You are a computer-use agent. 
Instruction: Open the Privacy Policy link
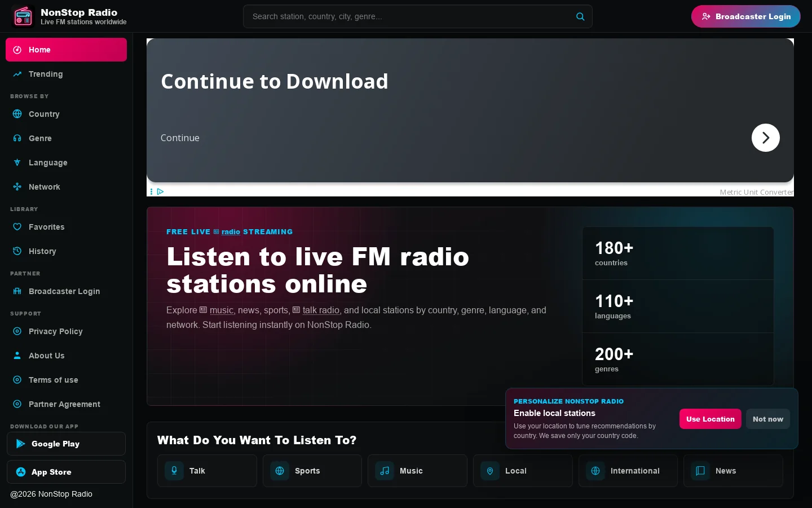pyautogui.click(x=66, y=331)
